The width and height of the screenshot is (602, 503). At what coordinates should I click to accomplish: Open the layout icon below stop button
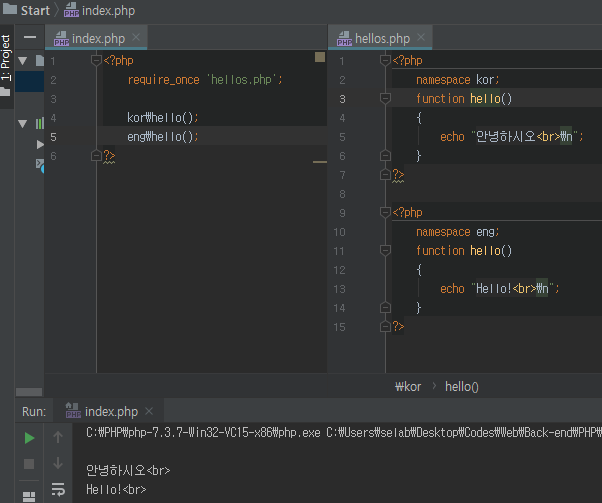[29, 494]
